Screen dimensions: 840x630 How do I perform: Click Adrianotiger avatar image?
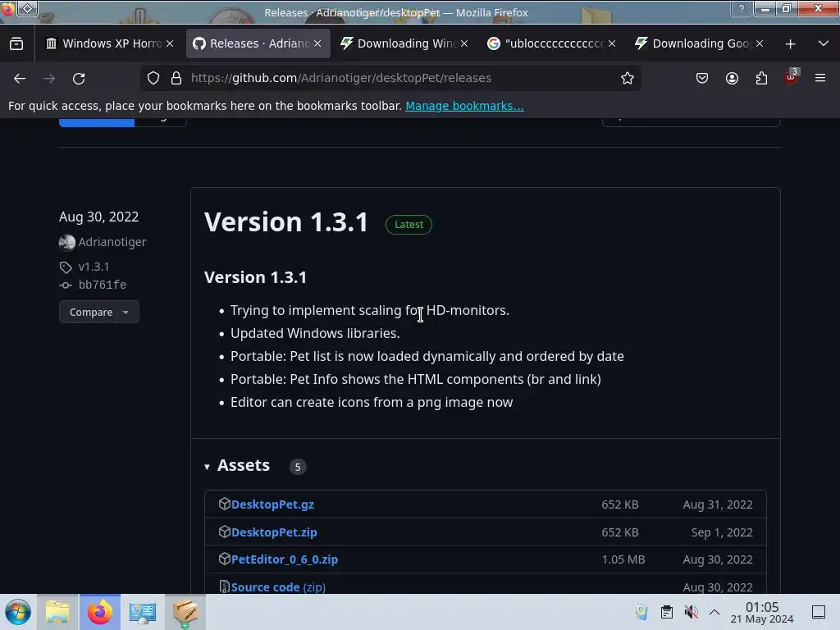[67, 242]
